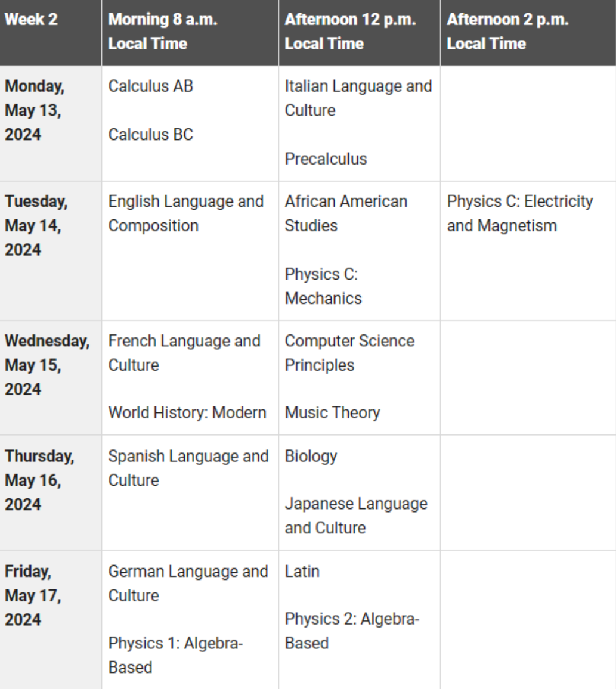Click the African American Studies entry
Viewport: 616px width, 689px height.
pos(346,214)
